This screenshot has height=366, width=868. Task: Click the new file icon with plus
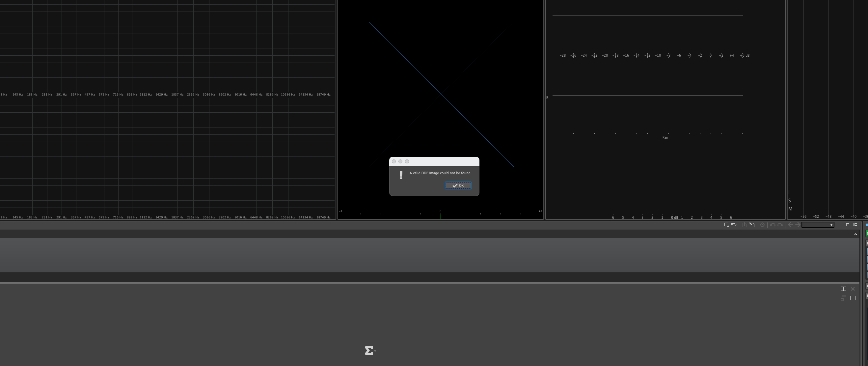point(726,225)
